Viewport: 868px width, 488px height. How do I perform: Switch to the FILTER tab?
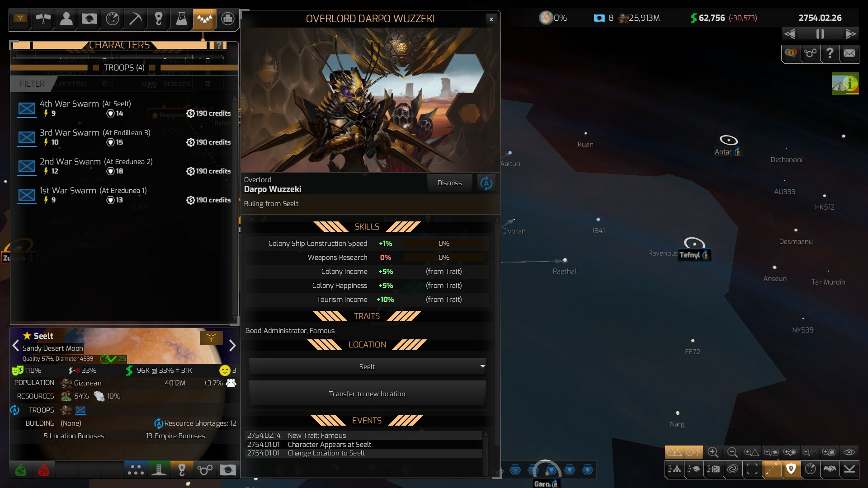(31, 84)
